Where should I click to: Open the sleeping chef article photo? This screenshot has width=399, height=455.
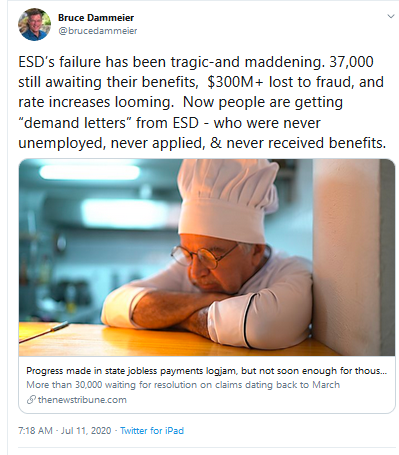click(207, 257)
